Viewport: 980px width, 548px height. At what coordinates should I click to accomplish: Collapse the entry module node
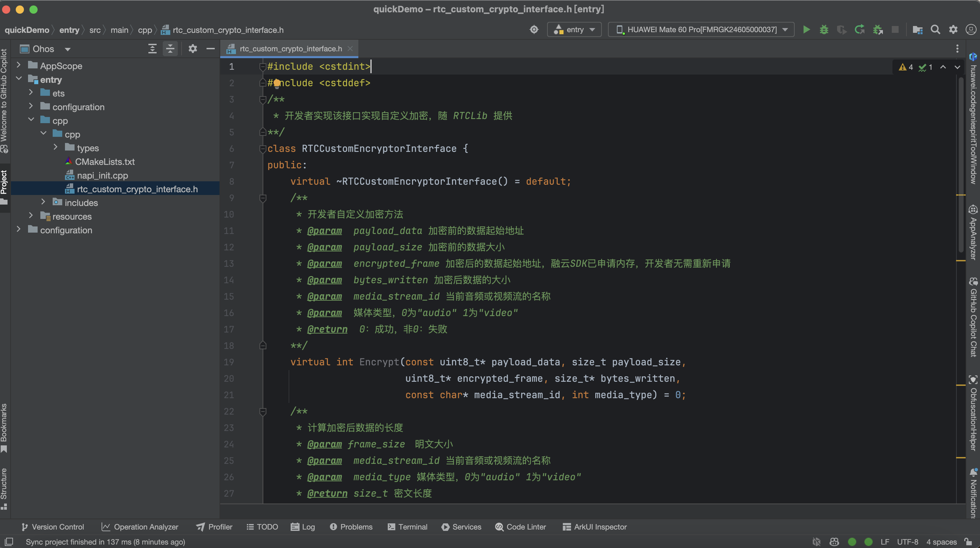(18, 79)
